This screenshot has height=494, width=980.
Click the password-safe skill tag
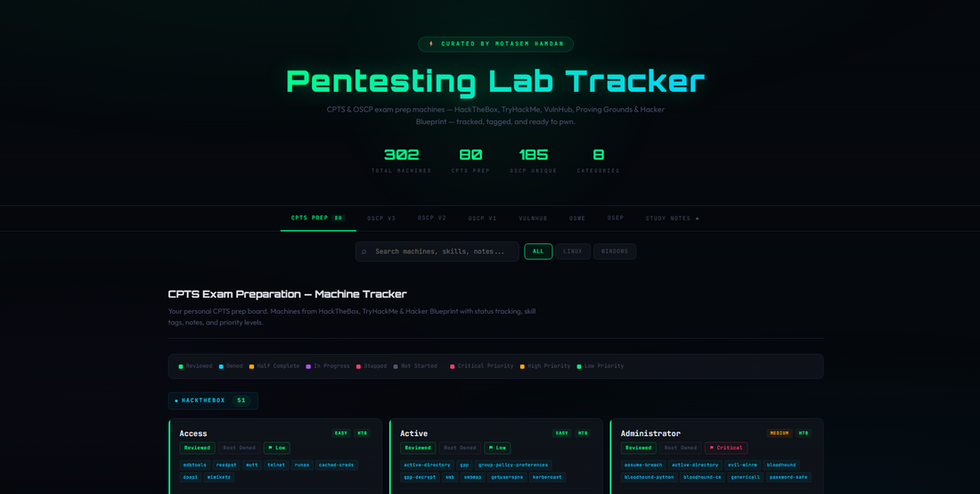(788, 477)
